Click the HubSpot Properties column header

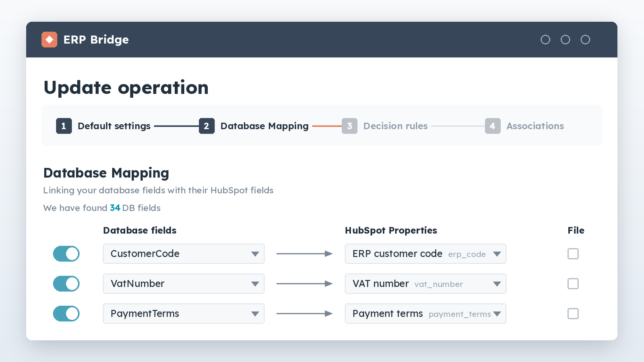click(391, 230)
